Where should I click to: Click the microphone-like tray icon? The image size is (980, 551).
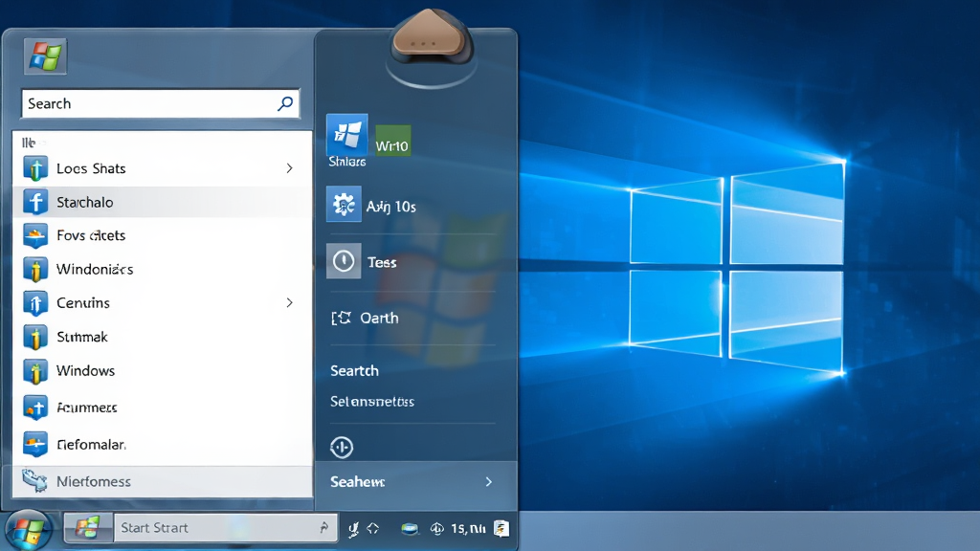pos(353,529)
